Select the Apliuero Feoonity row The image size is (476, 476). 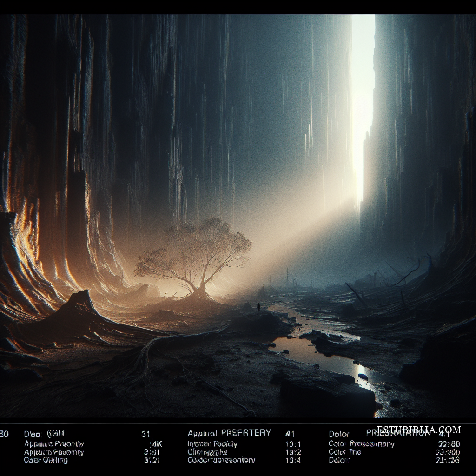(54, 452)
